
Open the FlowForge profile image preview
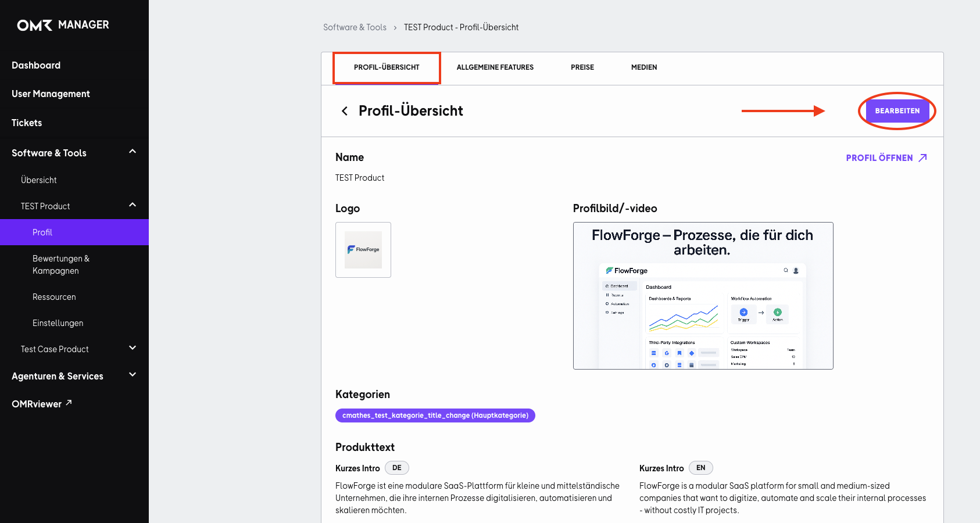point(703,296)
